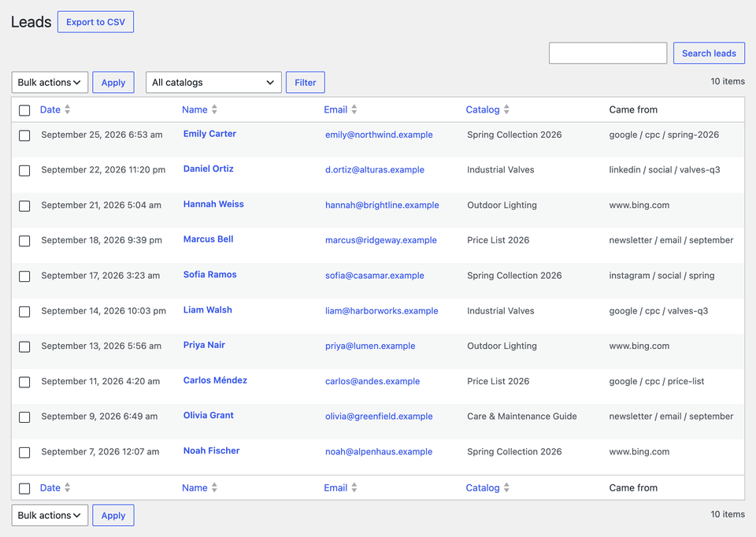The width and height of the screenshot is (756, 537).
Task: Tick the checkbox for Daniel Ortiz row
Action: click(x=24, y=171)
